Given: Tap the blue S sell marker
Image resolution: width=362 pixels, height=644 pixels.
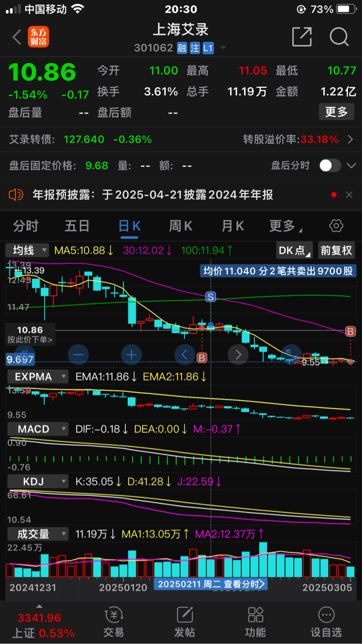Looking at the screenshot, I should [211, 297].
